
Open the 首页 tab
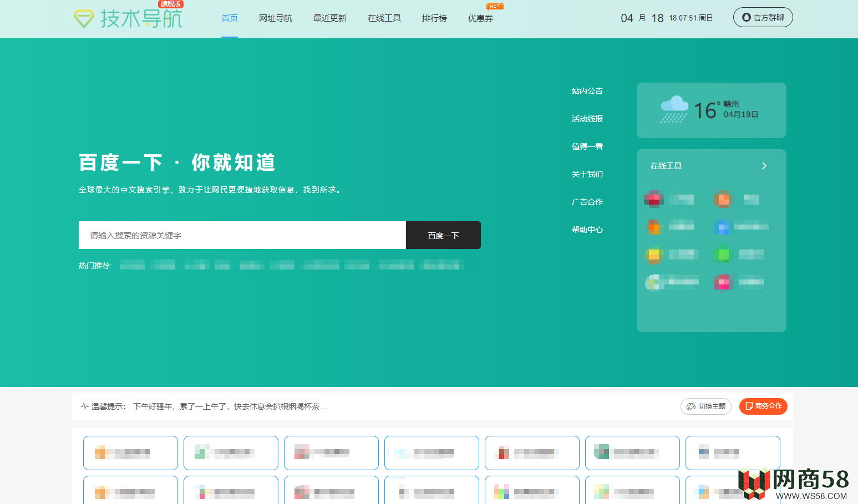point(230,18)
